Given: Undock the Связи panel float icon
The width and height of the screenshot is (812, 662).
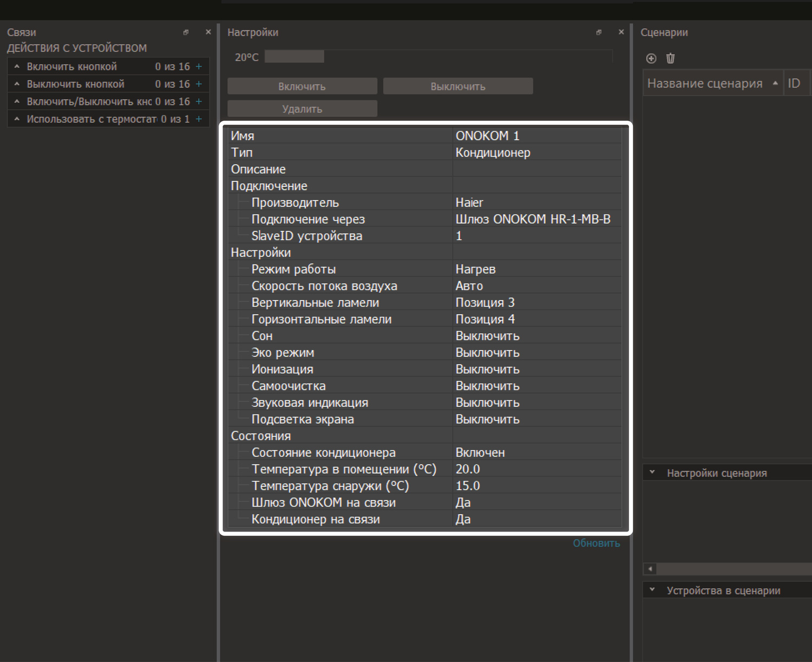Looking at the screenshot, I should pyautogui.click(x=186, y=33).
